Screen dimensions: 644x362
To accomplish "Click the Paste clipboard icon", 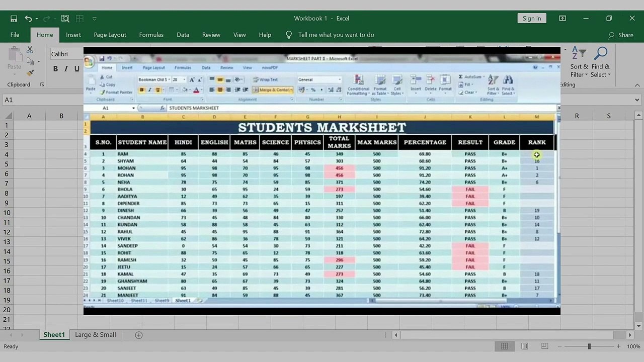I will coord(14,54).
